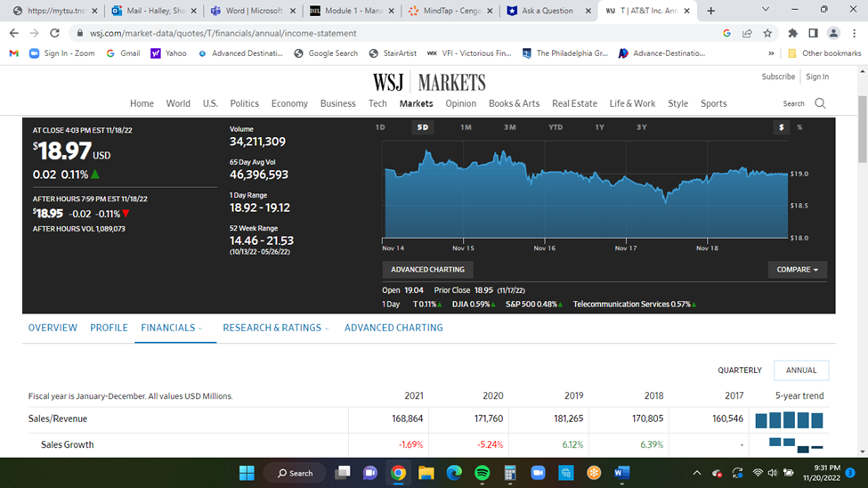Go back with the browser back arrow
The width and height of the screenshot is (868, 488).
14,33
